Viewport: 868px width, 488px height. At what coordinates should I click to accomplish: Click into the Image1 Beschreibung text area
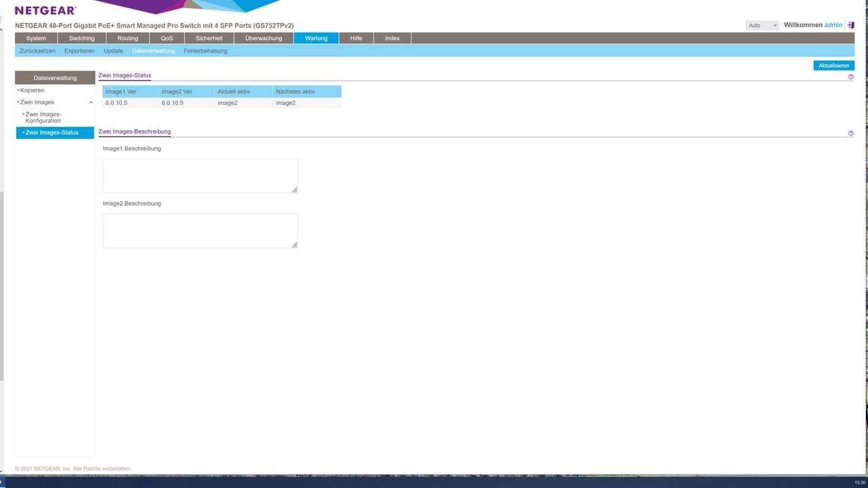(x=200, y=176)
